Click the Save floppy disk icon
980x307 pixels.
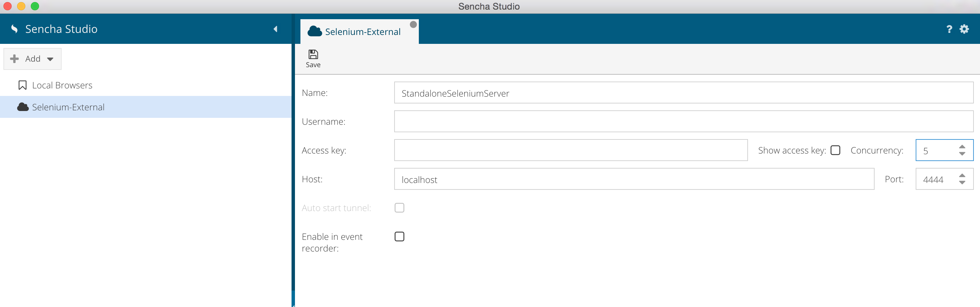coord(313,54)
